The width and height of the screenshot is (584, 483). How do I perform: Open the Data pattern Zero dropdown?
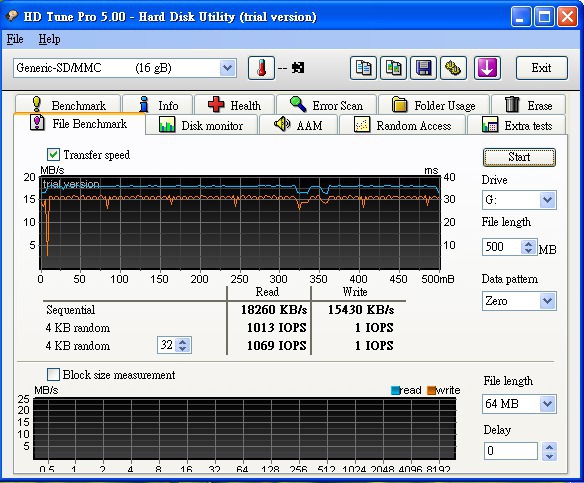click(x=548, y=301)
